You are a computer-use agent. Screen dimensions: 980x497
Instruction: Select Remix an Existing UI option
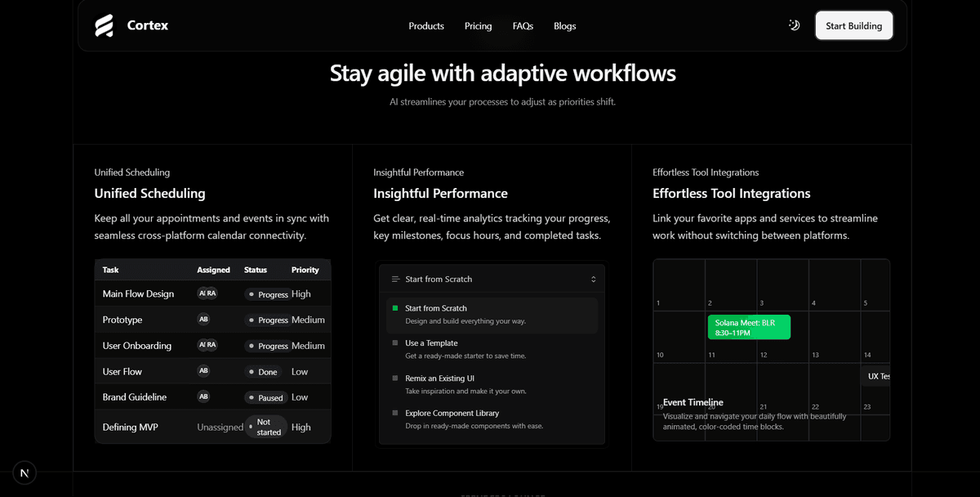tap(492, 385)
